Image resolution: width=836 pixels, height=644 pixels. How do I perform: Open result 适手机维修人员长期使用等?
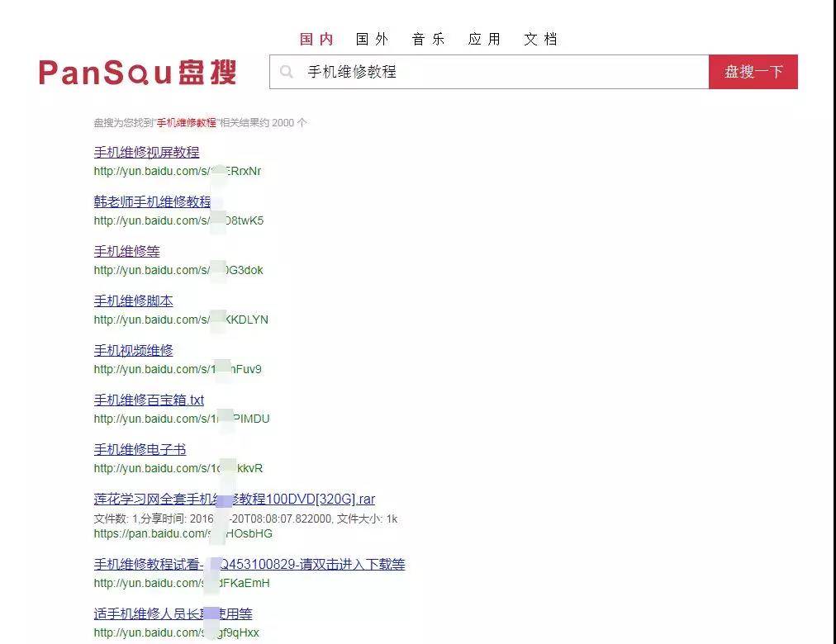(173, 613)
